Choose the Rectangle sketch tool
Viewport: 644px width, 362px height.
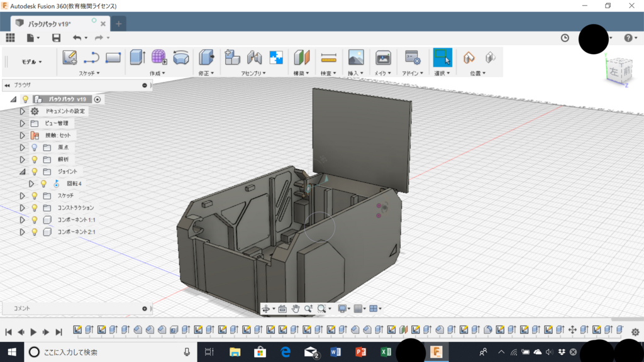click(113, 57)
